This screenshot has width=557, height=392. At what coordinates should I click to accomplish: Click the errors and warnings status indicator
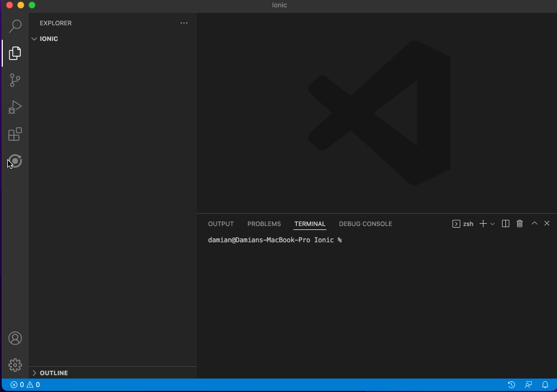click(25, 385)
